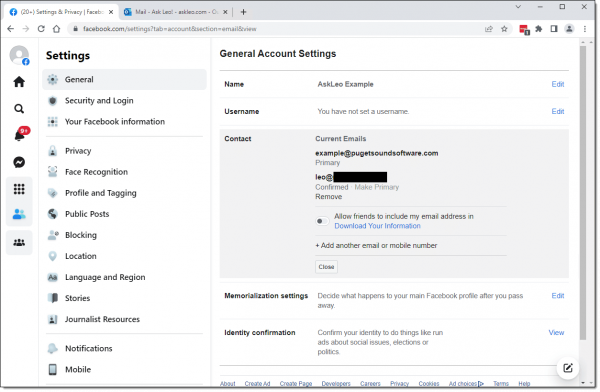This screenshot has width=600, height=392.
Task: Open the red extension icon
Action: (524, 29)
